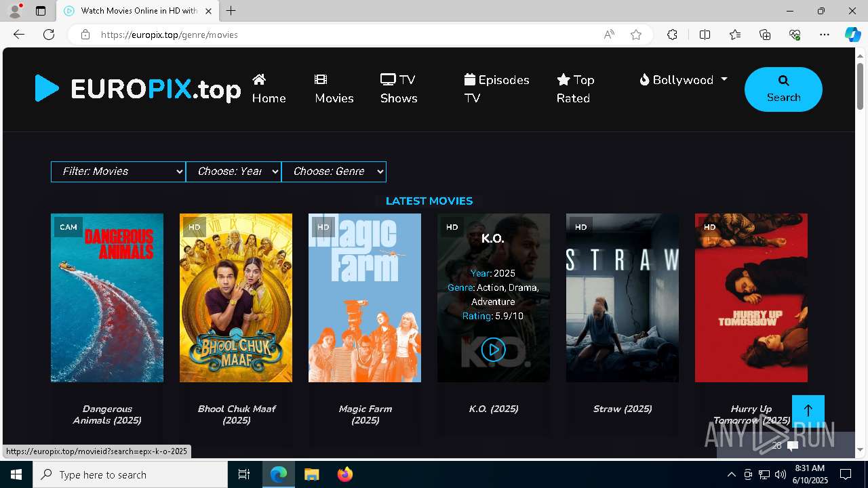868x488 pixels.
Task: Open the volume speaker icon
Action: (780, 474)
